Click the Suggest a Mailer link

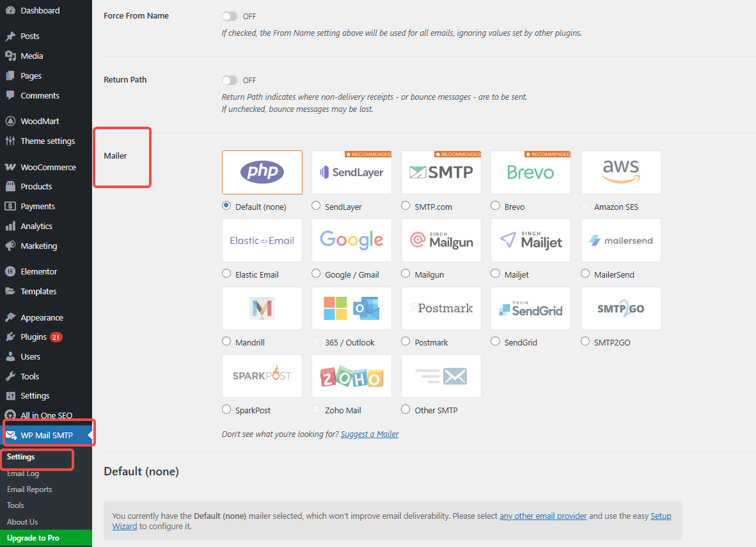click(369, 434)
